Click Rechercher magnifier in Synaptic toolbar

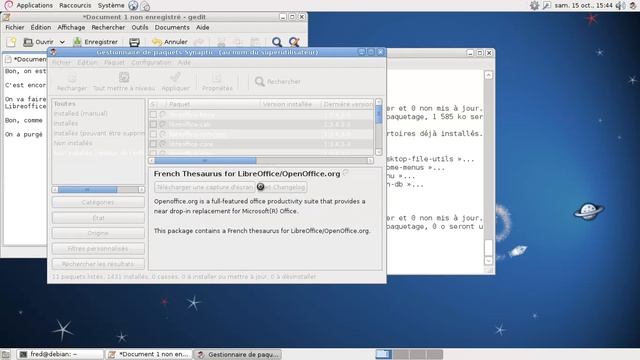(260, 82)
